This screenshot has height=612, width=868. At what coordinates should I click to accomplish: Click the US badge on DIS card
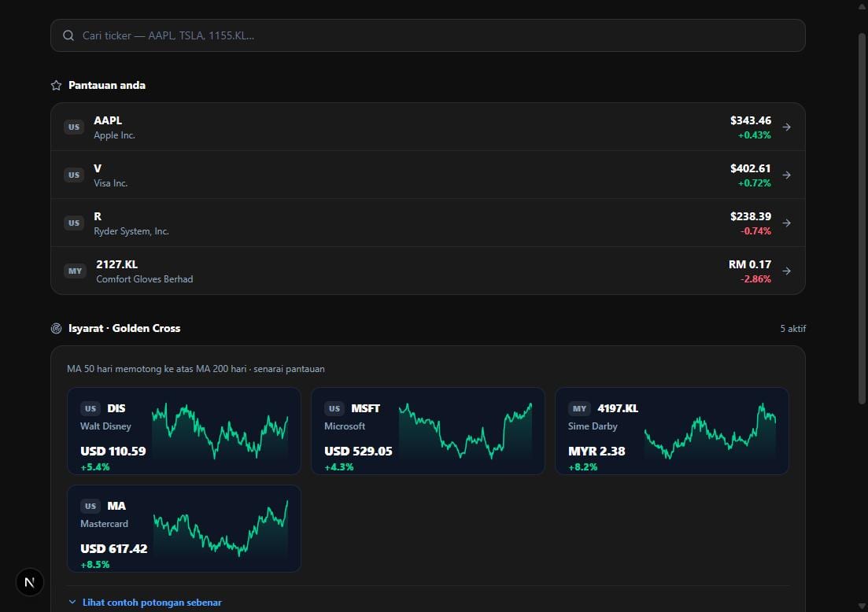coord(90,408)
